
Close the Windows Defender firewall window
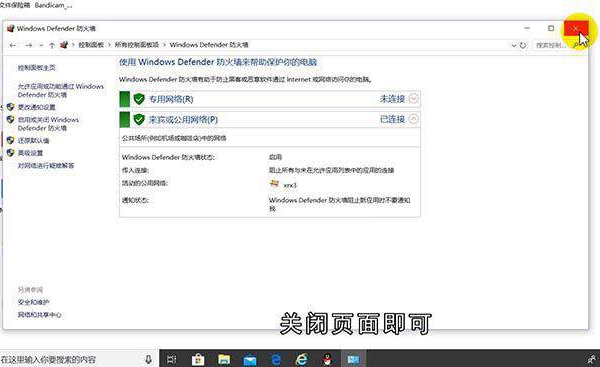click(x=576, y=29)
